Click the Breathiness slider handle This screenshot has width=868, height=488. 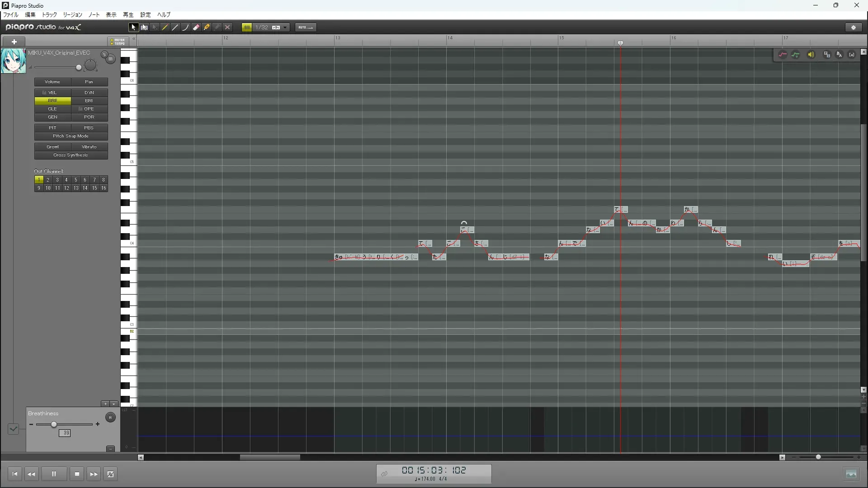click(x=54, y=424)
